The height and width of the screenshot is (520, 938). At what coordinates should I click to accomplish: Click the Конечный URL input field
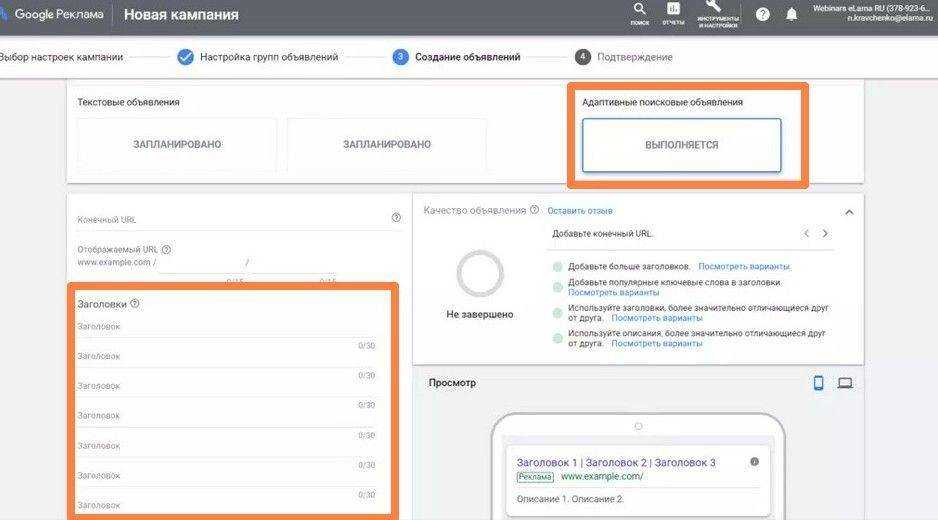click(x=230, y=219)
